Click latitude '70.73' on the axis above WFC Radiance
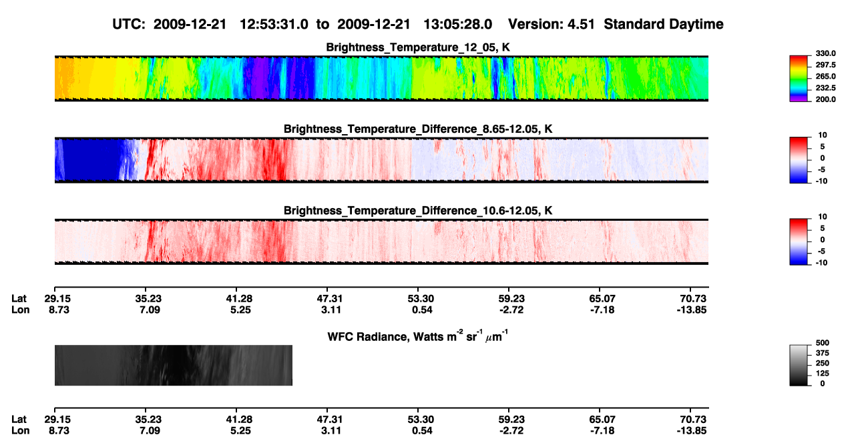This screenshot has height=445, width=868. pos(692,299)
